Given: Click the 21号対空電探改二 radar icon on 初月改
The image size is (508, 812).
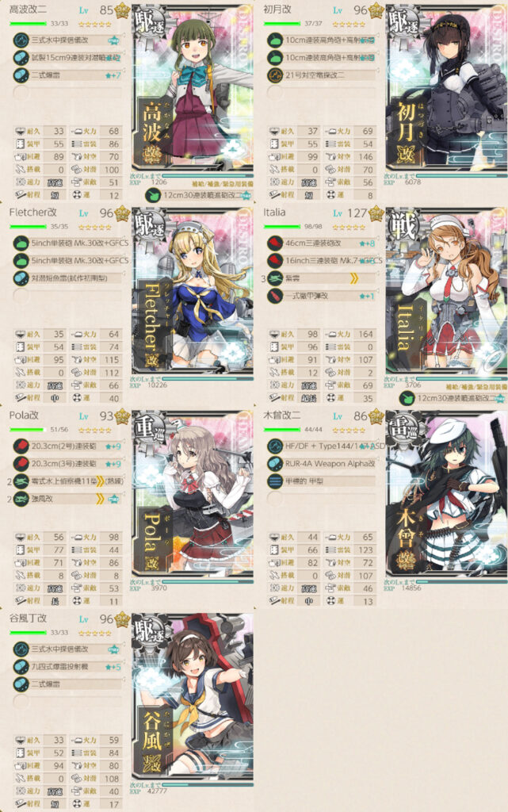Looking at the screenshot, I should click(275, 75).
